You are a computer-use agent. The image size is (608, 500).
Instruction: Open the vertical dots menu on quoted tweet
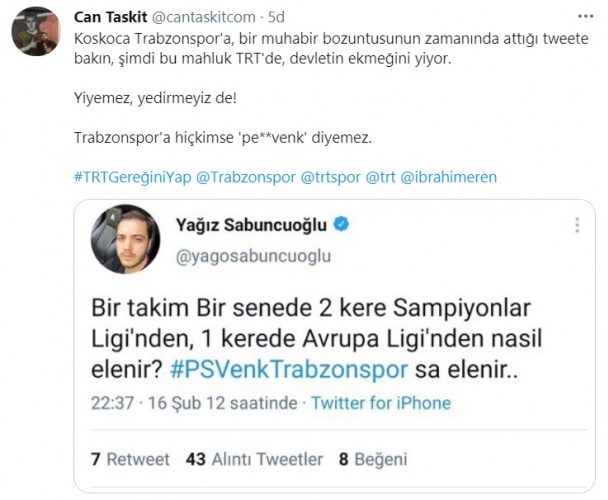tap(577, 225)
